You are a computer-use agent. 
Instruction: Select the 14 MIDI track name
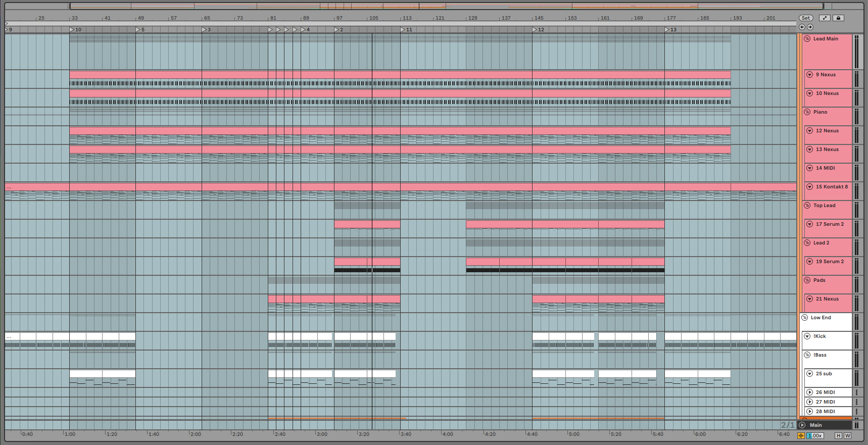825,168
